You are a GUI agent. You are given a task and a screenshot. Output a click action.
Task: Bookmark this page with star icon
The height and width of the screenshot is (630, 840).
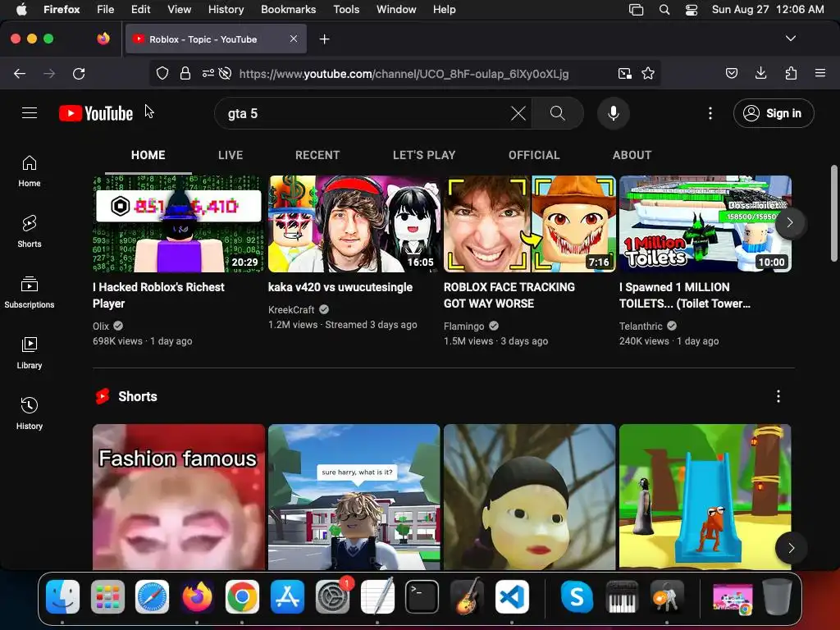[x=648, y=73]
